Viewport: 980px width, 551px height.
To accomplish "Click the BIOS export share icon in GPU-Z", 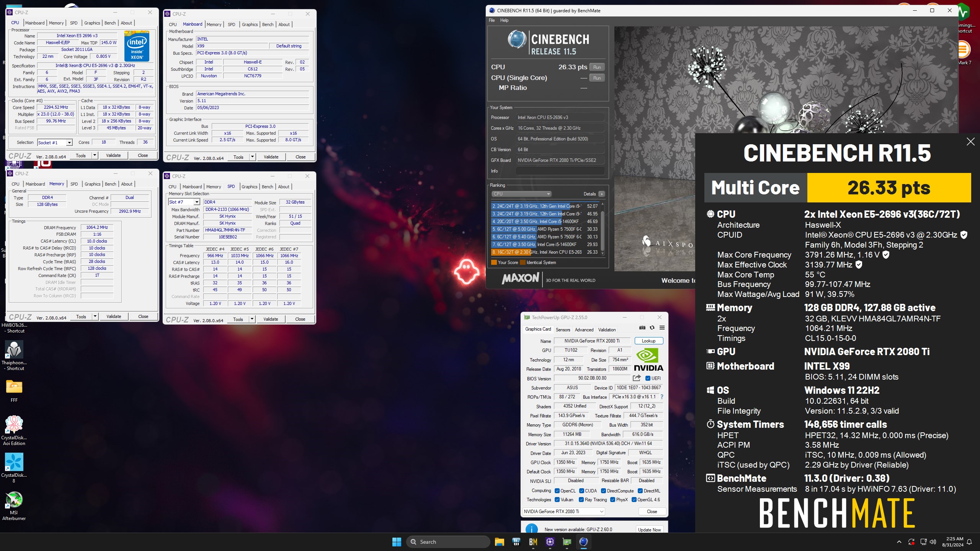I will tap(637, 378).
